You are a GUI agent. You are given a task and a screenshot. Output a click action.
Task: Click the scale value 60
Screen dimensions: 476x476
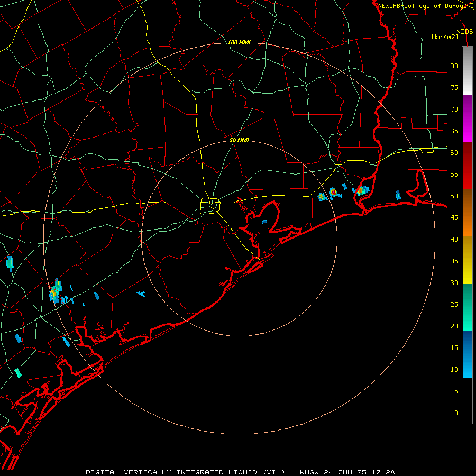454,153
